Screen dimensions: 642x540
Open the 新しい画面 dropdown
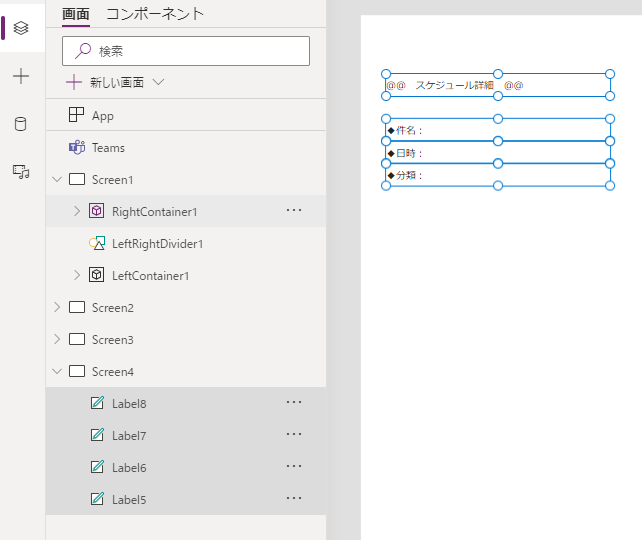(158, 83)
